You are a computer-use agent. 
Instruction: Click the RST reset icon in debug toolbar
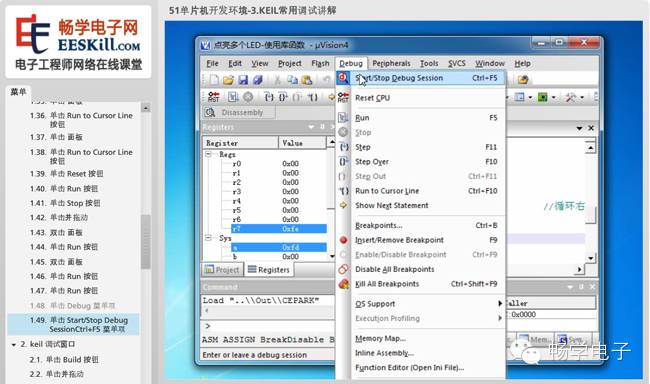[213, 97]
